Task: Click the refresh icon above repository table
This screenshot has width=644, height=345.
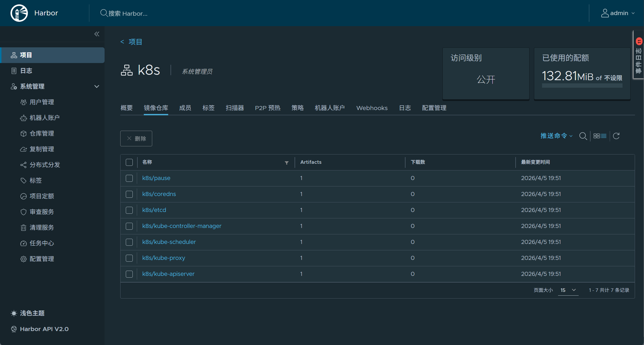Action: [616, 136]
